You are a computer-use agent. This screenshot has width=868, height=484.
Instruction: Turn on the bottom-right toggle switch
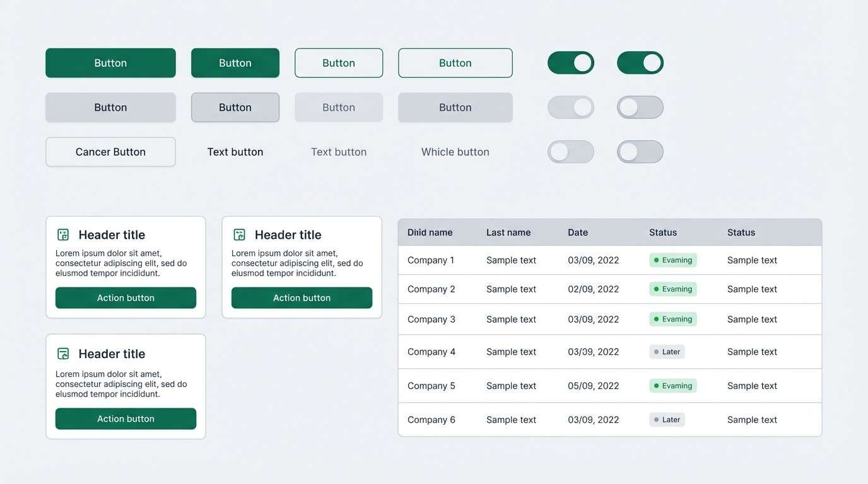(640, 151)
